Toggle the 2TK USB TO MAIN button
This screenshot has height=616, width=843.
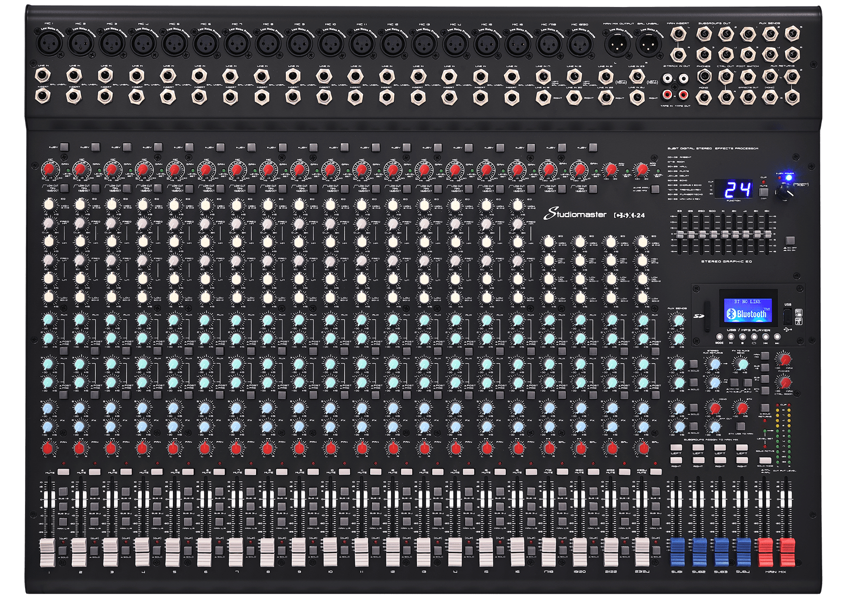(x=741, y=426)
